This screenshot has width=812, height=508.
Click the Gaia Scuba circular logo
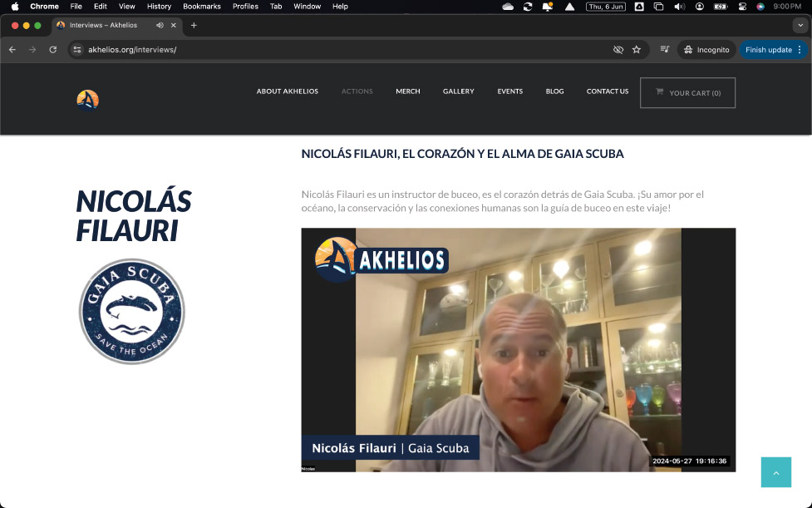point(132,311)
